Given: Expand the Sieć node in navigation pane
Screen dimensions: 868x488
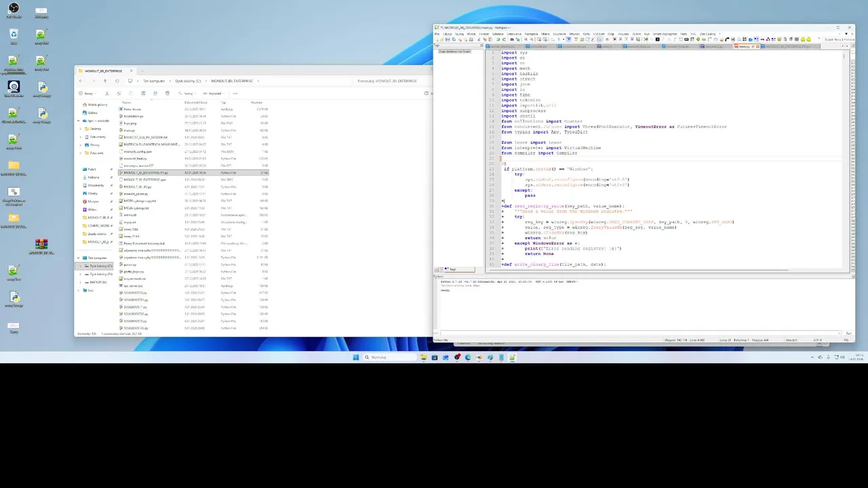Looking at the screenshot, I should [x=78, y=290].
